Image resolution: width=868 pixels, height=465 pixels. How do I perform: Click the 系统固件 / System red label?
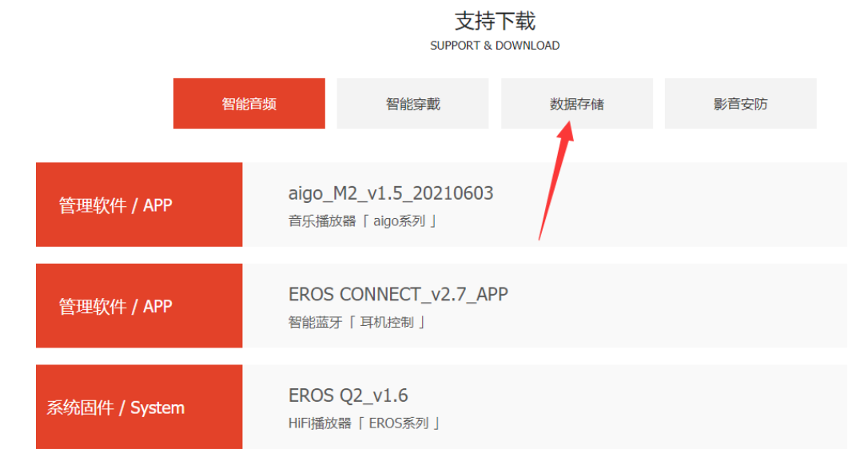(115, 407)
